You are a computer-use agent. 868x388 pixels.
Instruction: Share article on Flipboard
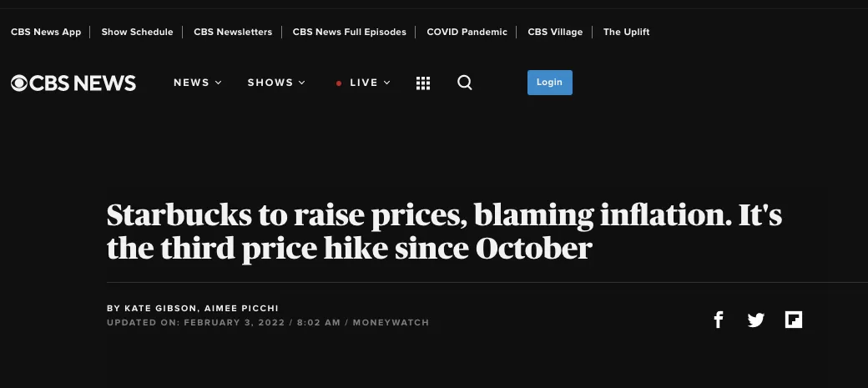(x=793, y=320)
